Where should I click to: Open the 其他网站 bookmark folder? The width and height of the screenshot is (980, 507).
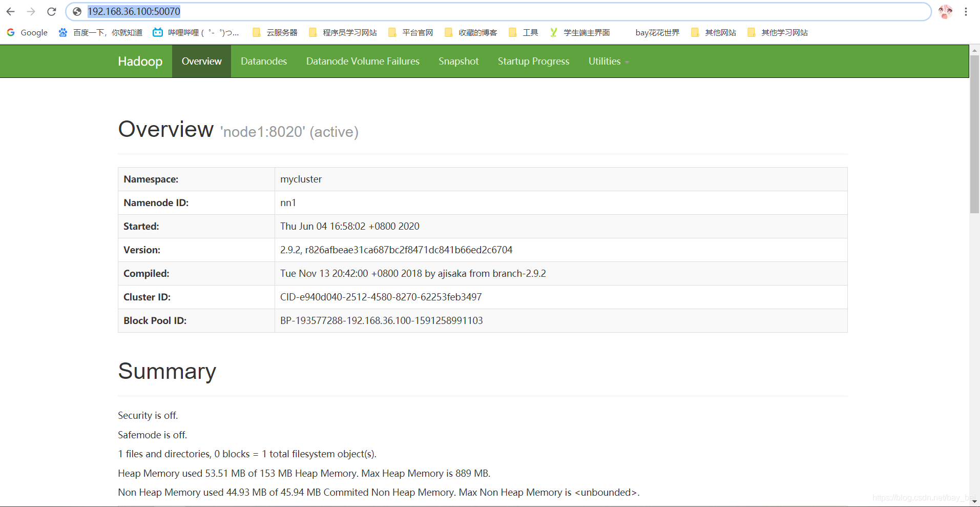pyautogui.click(x=714, y=32)
